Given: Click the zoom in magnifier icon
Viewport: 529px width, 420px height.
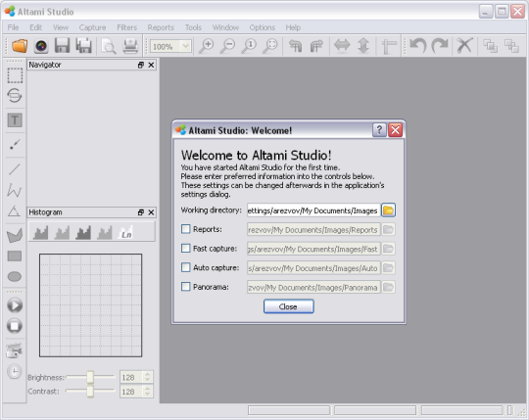Looking at the screenshot, I should click(x=206, y=46).
